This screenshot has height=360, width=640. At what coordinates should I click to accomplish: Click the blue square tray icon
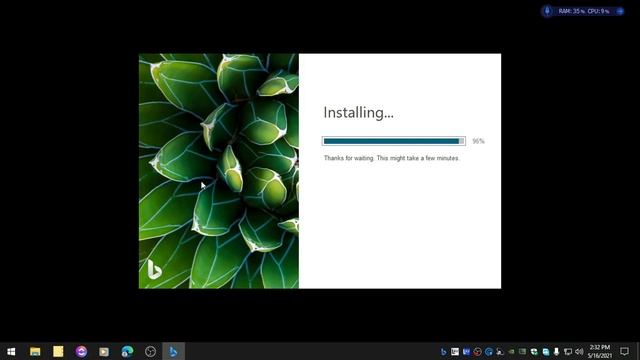[x=466, y=352]
